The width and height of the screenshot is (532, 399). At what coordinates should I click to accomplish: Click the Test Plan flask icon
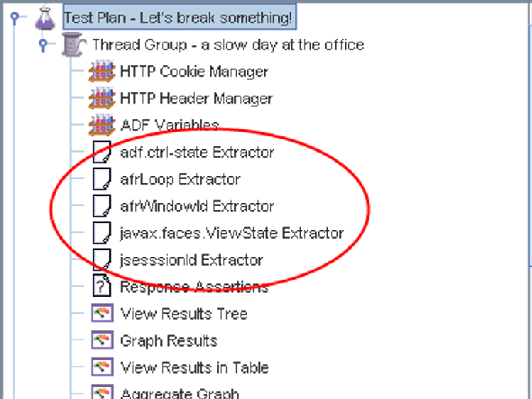click(x=46, y=18)
